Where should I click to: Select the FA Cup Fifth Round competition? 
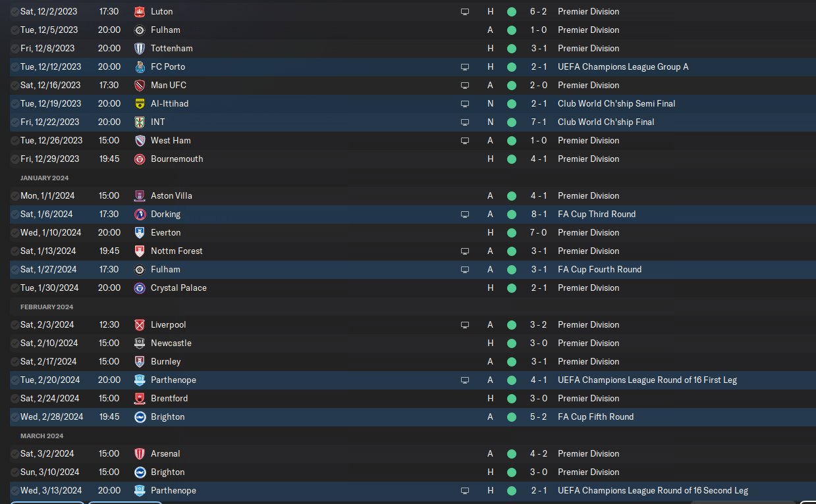[595, 417]
